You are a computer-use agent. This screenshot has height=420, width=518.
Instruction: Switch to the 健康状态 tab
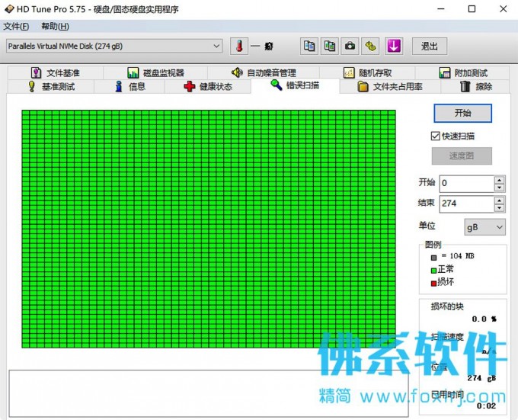(x=208, y=87)
